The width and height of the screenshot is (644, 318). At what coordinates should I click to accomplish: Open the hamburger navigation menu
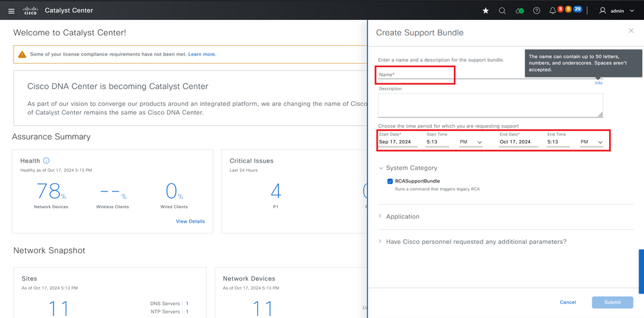coord(12,11)
